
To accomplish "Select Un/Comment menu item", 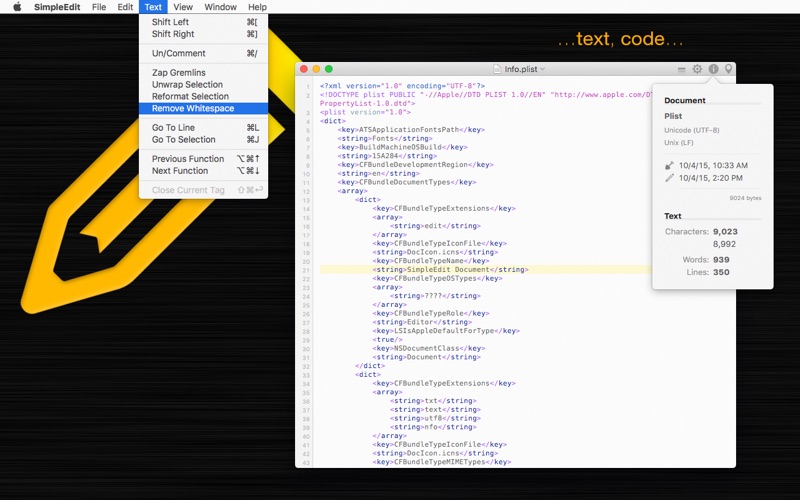I will [203, 53].
